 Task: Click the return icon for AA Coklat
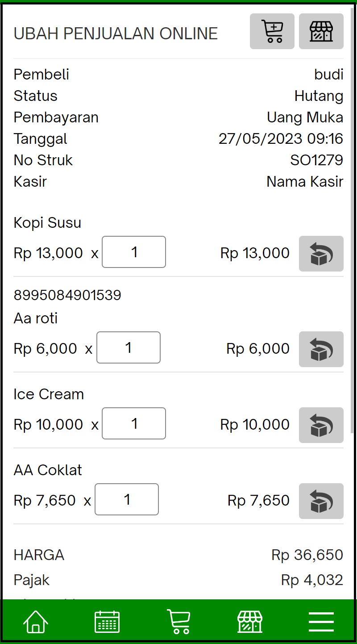tap(321, 501)
